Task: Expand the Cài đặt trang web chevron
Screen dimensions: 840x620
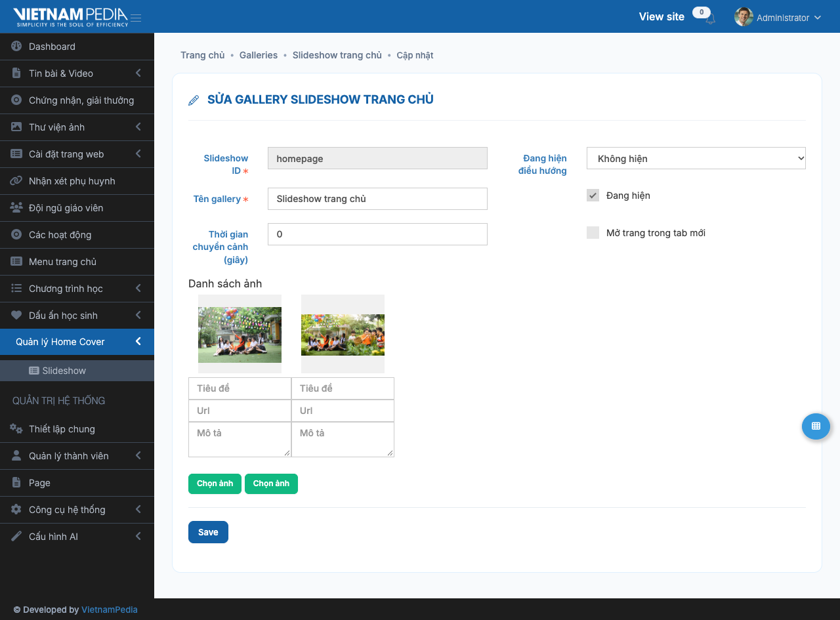Action: (x=138, y=154)
